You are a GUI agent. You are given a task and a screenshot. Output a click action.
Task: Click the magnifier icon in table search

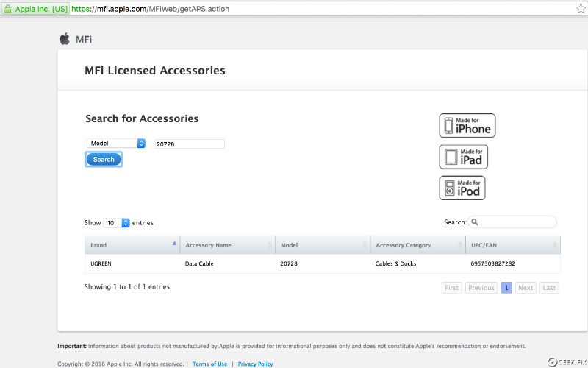(475, 222)
